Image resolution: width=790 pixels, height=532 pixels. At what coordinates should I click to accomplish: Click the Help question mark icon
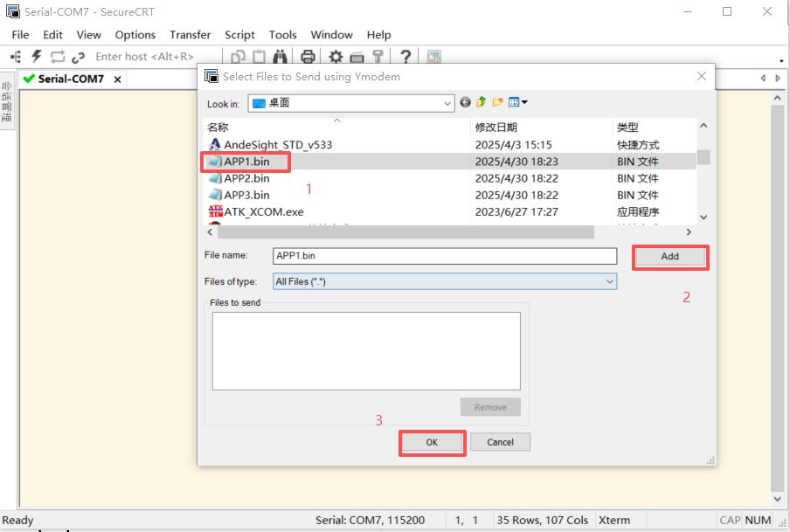[x=405, y=57]
